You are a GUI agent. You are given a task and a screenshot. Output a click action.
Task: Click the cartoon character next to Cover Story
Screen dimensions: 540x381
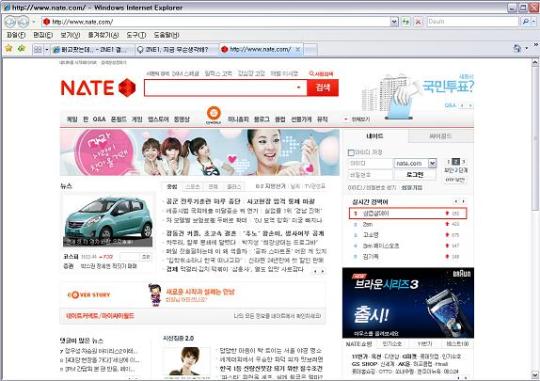155,295
